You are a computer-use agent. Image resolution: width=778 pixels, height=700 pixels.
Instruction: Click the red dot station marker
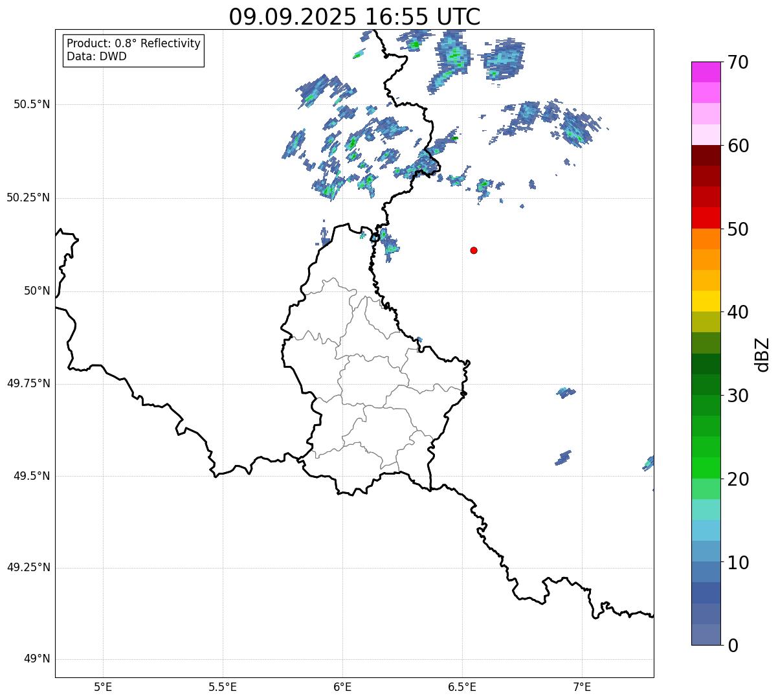pyautogui.click(x=474, y=251)
